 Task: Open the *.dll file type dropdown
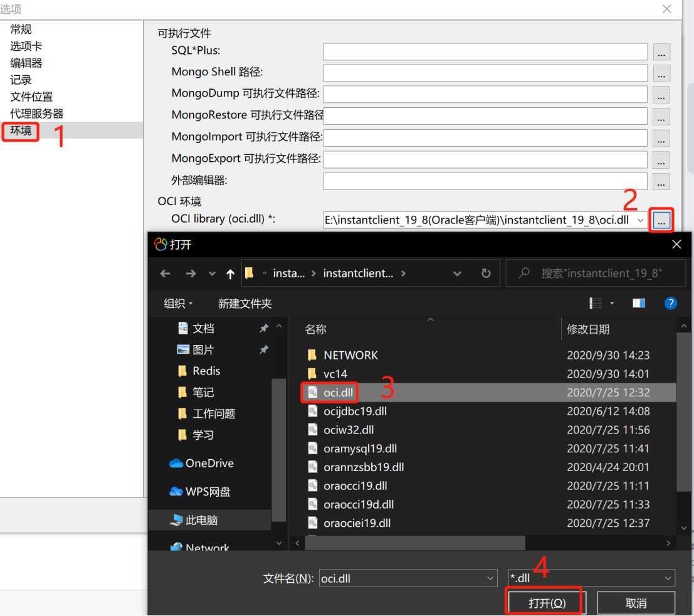pyautogui.click(x=591, y=578)
